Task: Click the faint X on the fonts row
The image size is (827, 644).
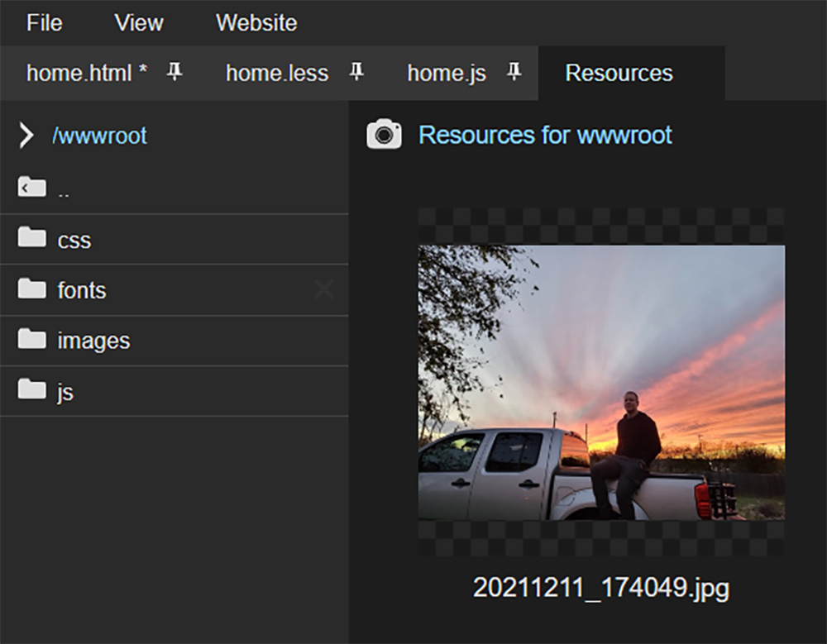Action: click(324, 289)
